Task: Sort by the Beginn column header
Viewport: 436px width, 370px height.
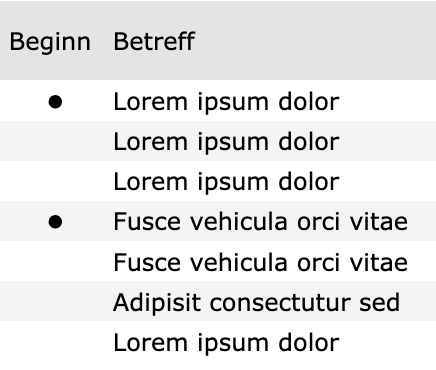Action: coord(50,42)
